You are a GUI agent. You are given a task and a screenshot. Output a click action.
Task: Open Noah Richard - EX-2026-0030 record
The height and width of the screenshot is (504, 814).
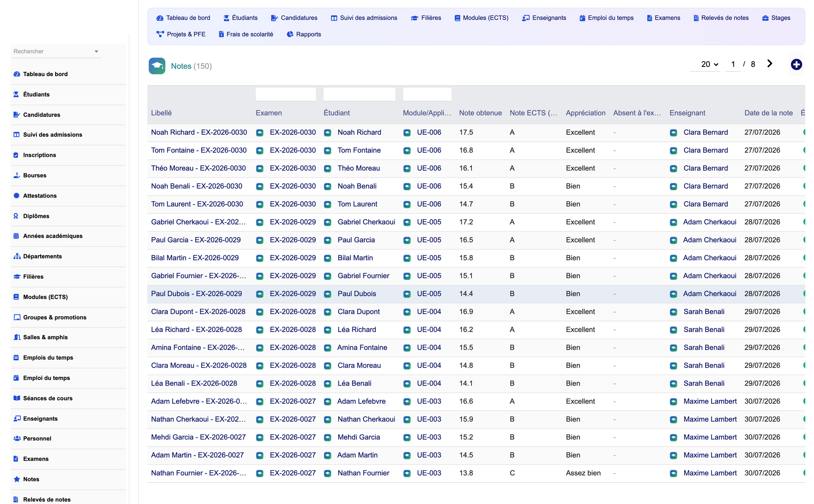[199, 133]
